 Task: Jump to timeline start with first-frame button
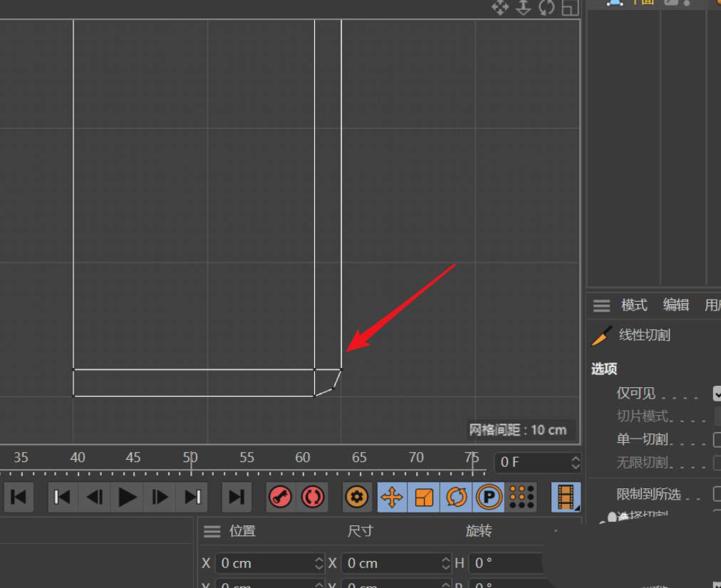(18, 497)
